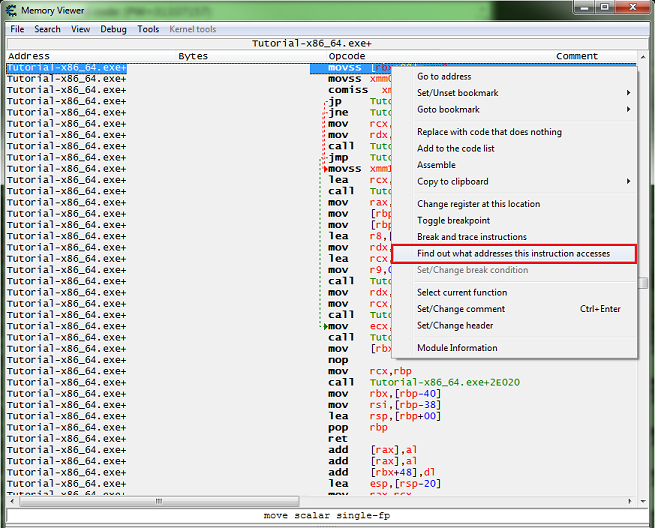Open the Search menu
The image size is (655, 528).
(47, 29)
